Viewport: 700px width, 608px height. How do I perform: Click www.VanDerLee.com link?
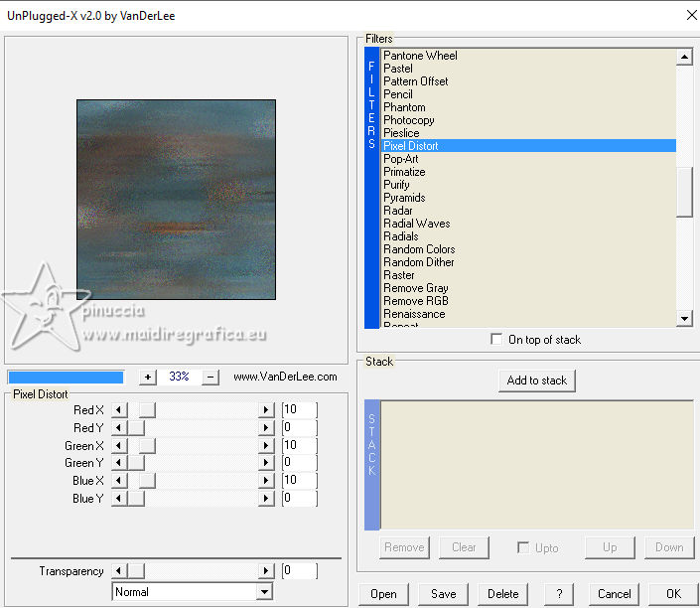tap(285, 378)
